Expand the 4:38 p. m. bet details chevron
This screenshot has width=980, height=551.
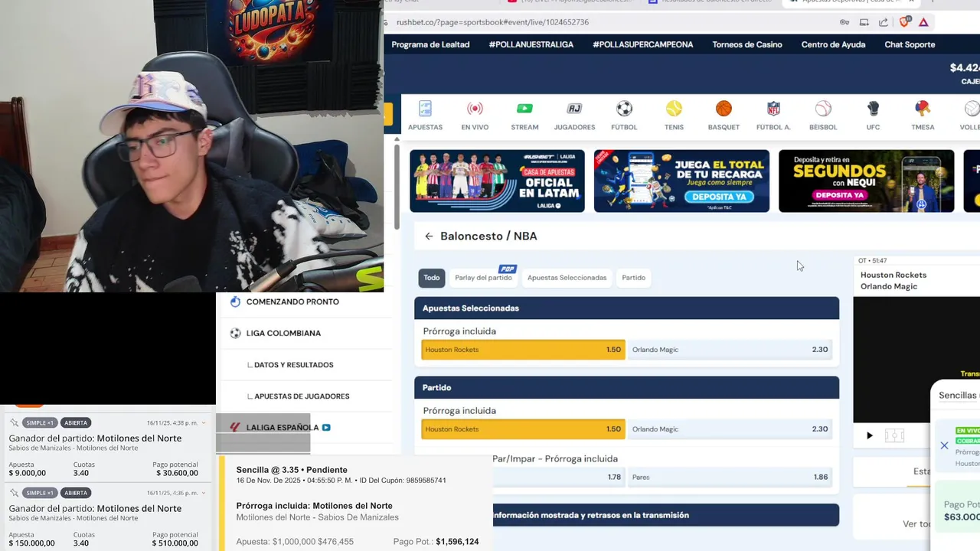coord(204,422)
